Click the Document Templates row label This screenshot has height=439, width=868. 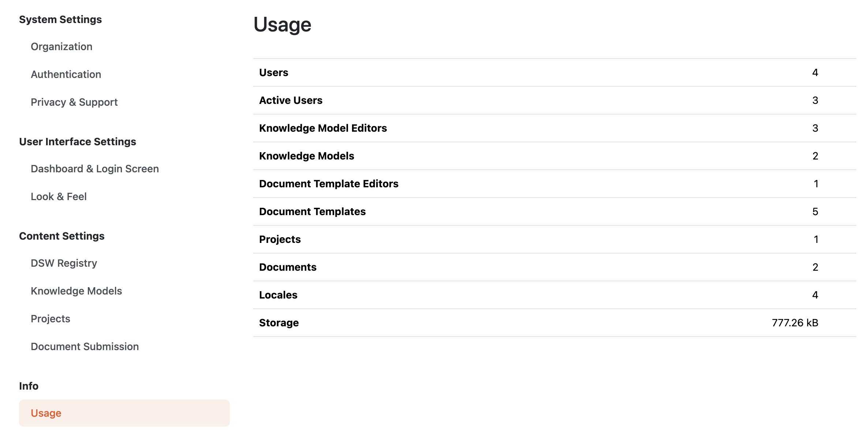[313, 211]
